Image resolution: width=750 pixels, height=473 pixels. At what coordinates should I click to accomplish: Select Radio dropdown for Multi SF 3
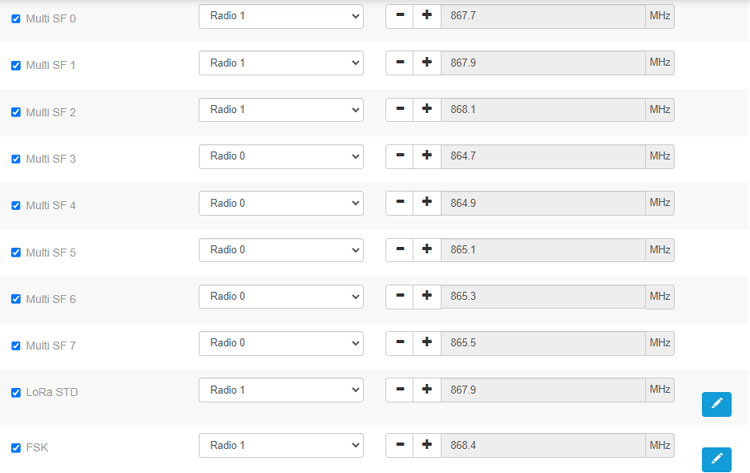[x=281, y=156]
